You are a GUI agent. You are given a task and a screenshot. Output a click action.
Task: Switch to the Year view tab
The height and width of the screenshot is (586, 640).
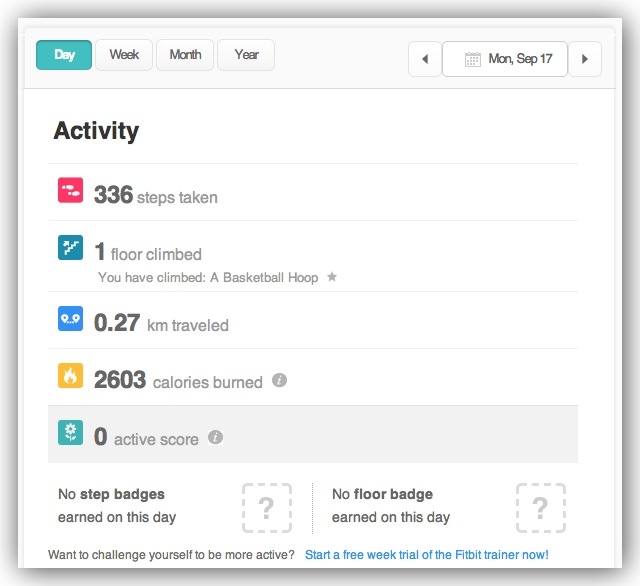click(x=246, y=55)
